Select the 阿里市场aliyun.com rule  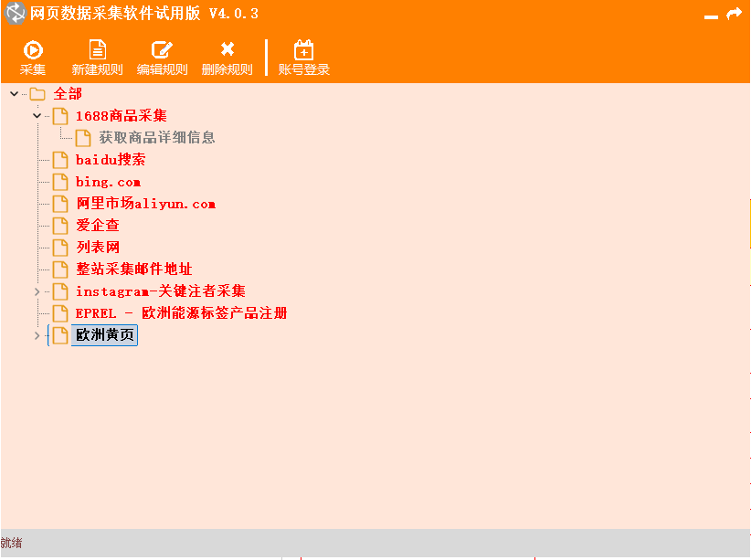tap(146, 204)
